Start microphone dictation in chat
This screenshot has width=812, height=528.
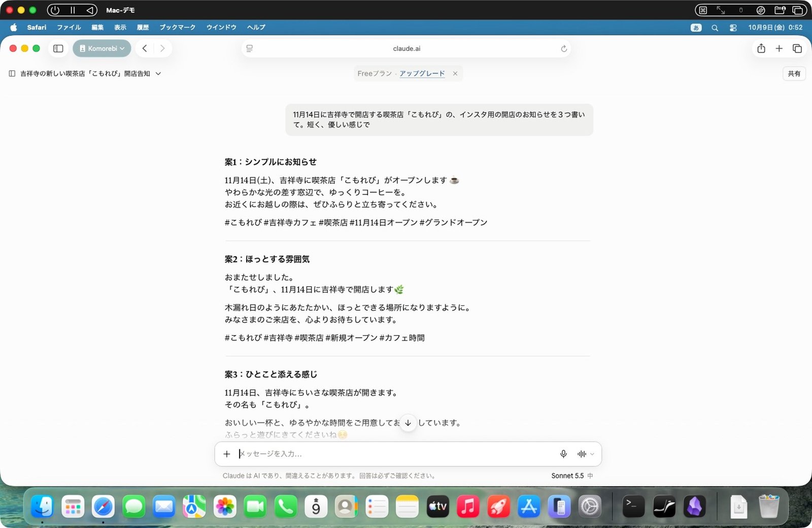point(563,454)
